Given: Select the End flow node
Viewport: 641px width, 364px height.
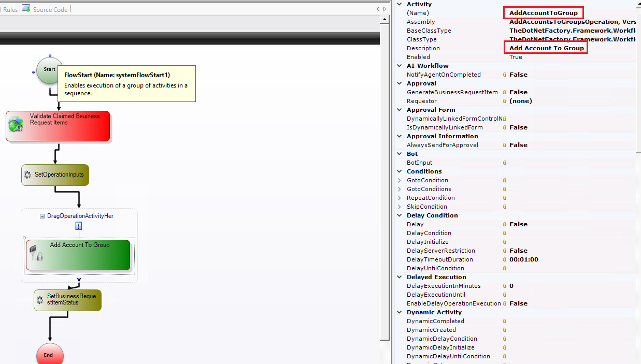Looking at the screenshot, I should point(49,355).
